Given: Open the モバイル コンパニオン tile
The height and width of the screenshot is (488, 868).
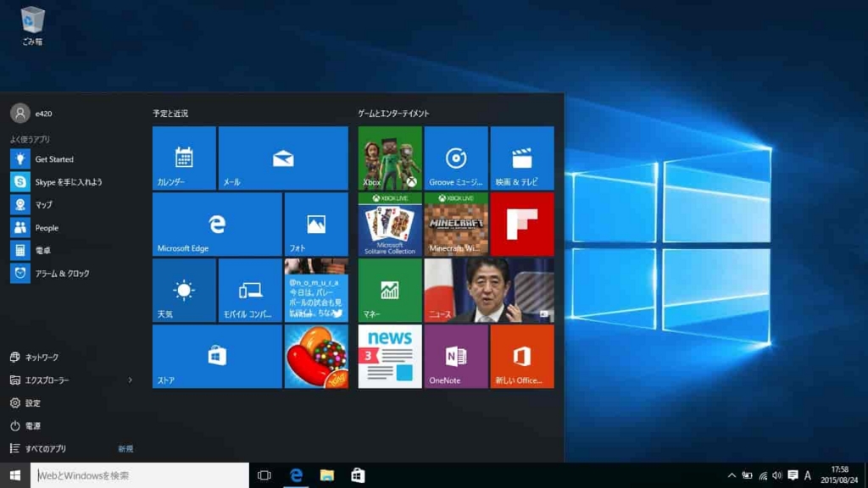Looking at the screenshot, I should click(x=250, y=290).
